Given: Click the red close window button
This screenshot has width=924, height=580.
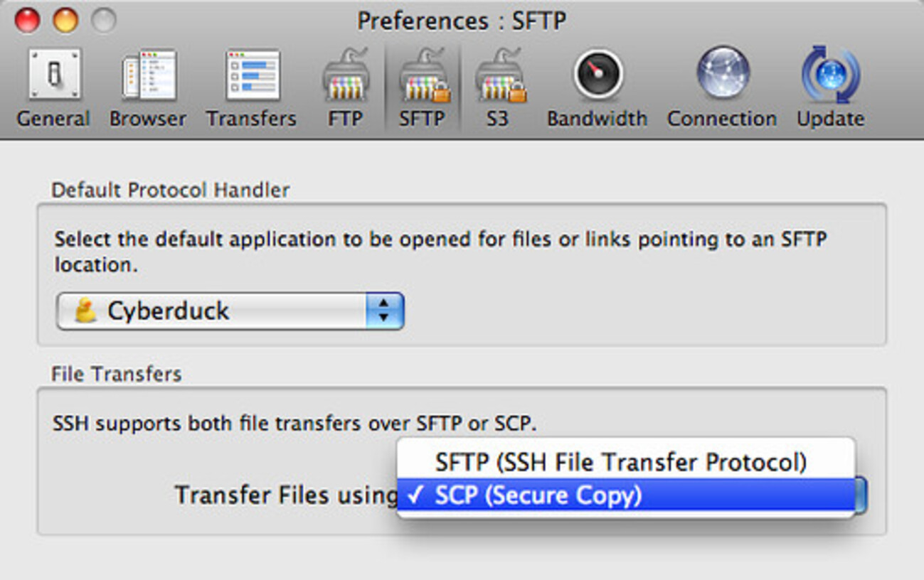Looking at the screenshot, I should point(27,21).
